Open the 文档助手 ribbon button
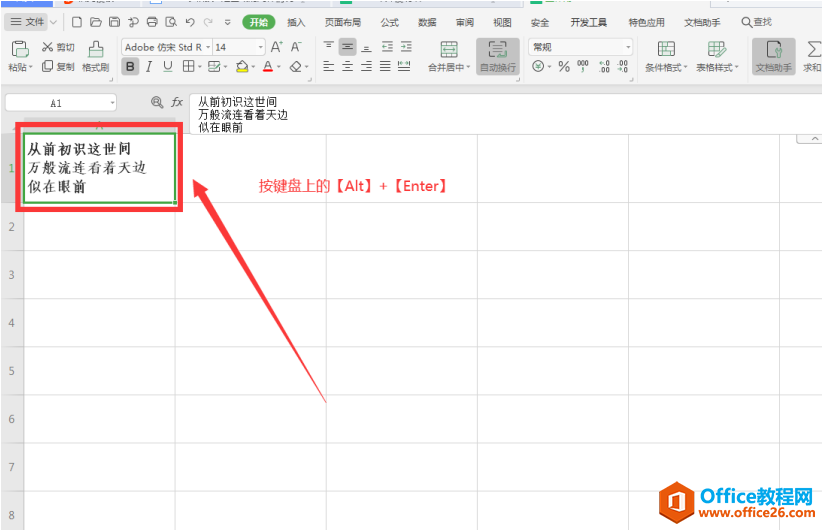 click(x=774, y=56)
